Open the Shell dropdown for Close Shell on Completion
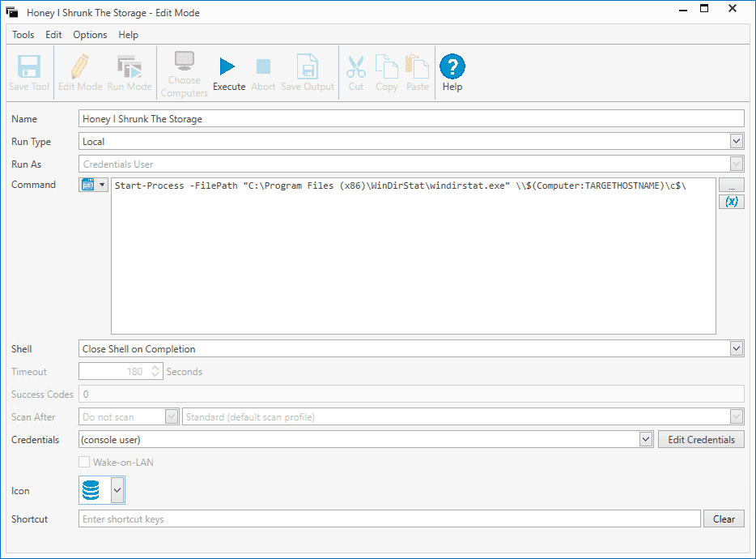This screenshot has width=756, height=559. tap(737, 348)
